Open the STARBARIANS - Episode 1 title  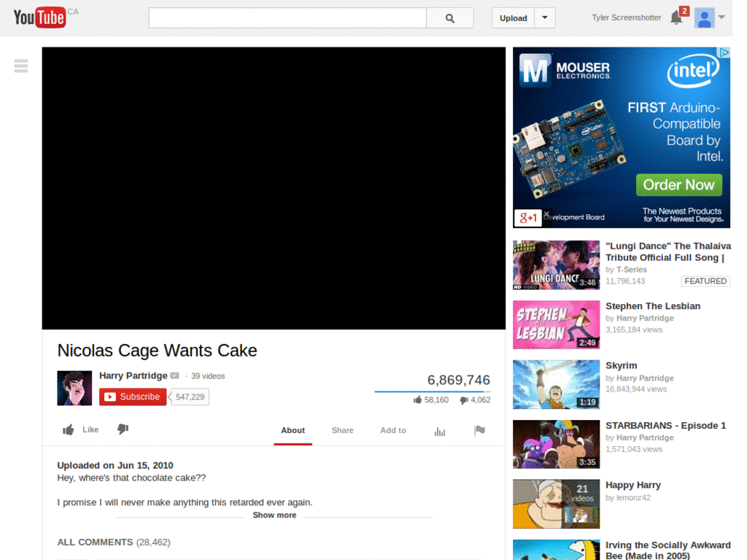[665, 426]
